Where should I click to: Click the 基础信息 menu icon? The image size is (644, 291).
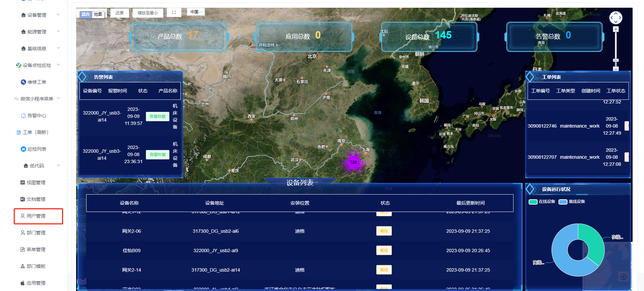pos(23,49)
